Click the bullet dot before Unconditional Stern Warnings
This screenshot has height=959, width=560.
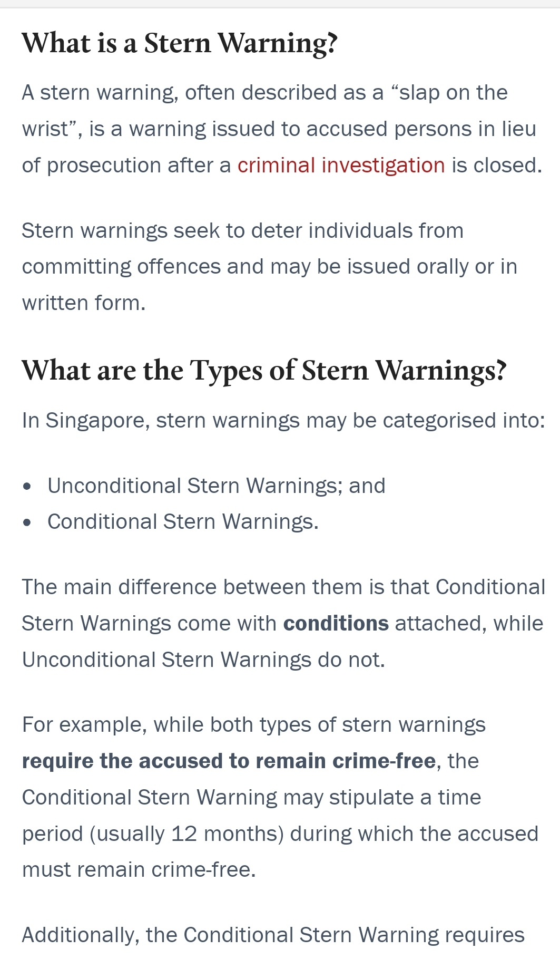click(27, 486)
